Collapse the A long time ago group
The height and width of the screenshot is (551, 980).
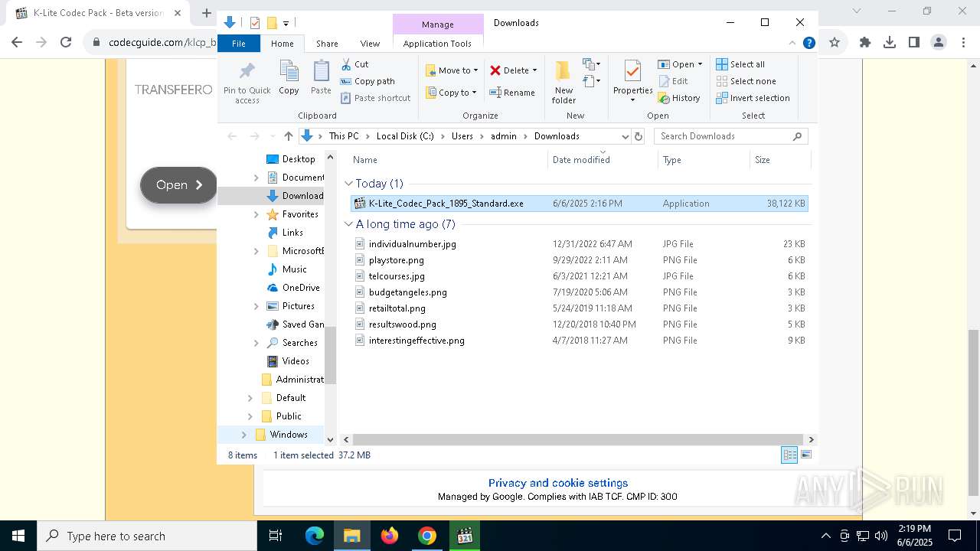coord(348,224)
